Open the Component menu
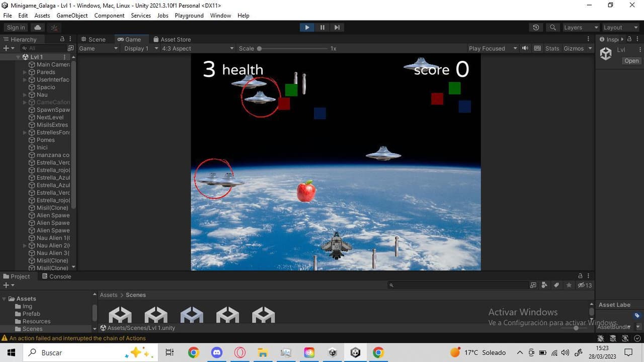 tap(109, 16)
